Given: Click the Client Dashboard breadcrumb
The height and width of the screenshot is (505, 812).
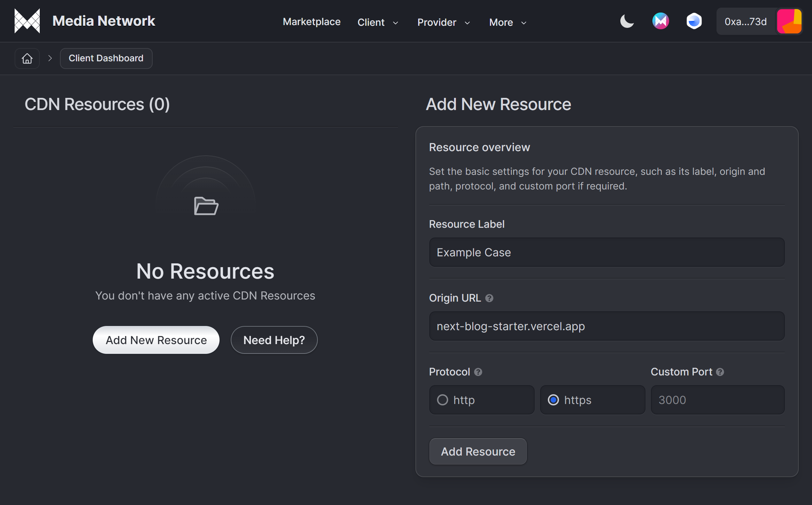Looking at the screenshot, I should point(106,59).
